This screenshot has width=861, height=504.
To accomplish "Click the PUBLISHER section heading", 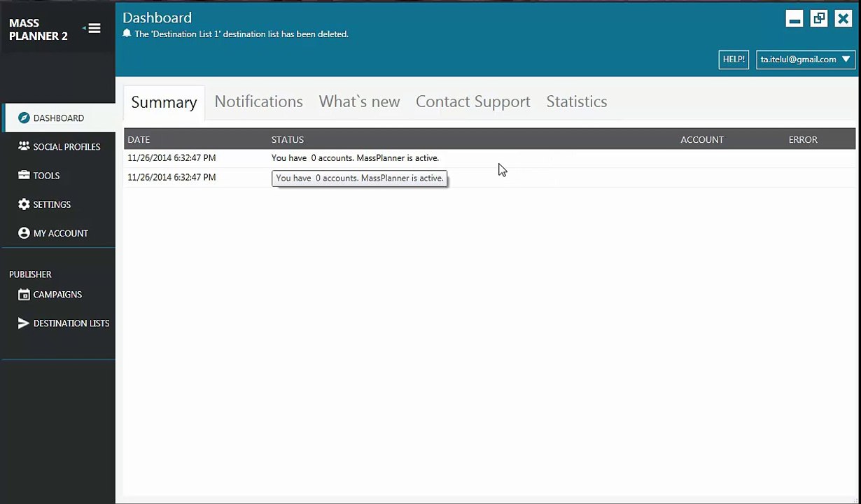I will point(30,274).
